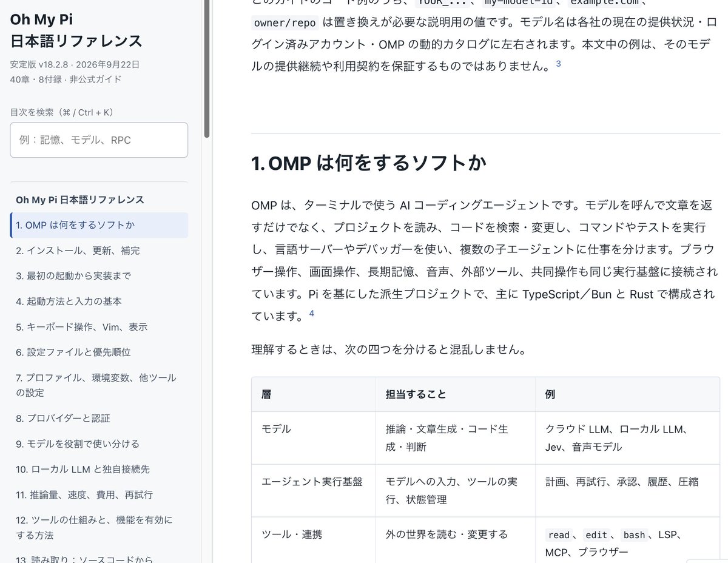Click the "Oh My Pi 日本語リファレンス" site title
Image resolution: width=728 pixels, height=563 pixels.
(x=76, y=30)
